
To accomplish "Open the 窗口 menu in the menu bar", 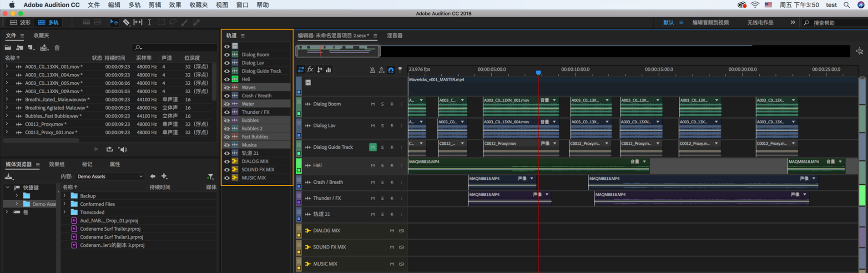I will coord(242,5).
